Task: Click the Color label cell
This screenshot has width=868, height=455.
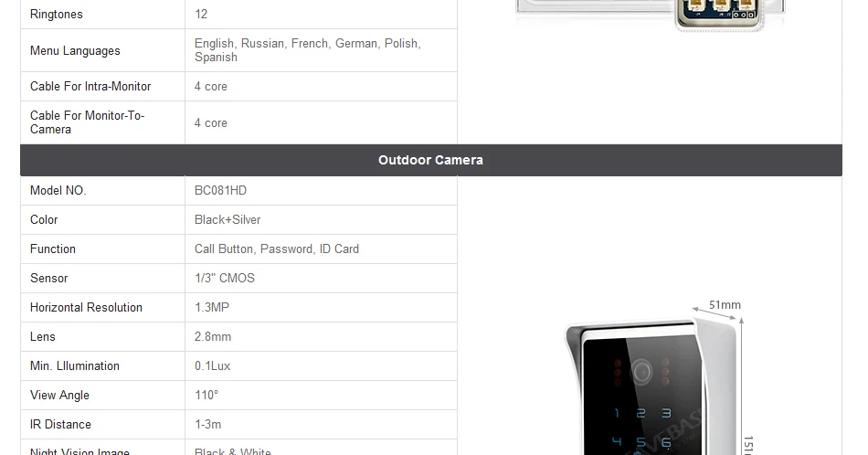Action: point(44,220)
